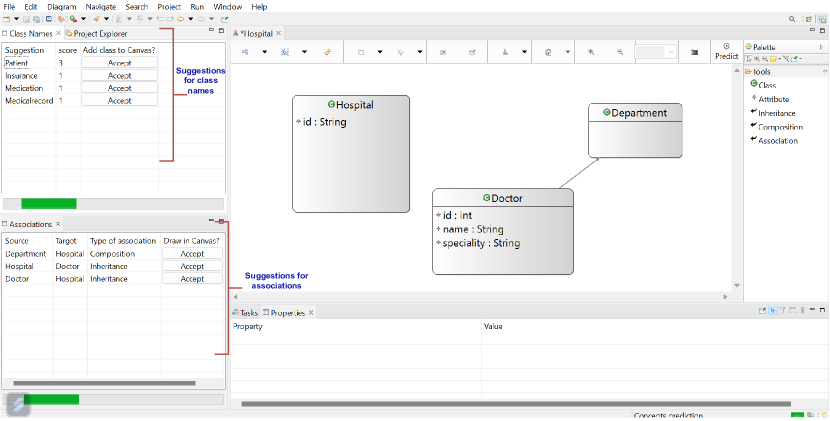This screenshot has height=421, width=830.
Task: Click the Save icon in main toolbar
Action: (x=26, y=19)
